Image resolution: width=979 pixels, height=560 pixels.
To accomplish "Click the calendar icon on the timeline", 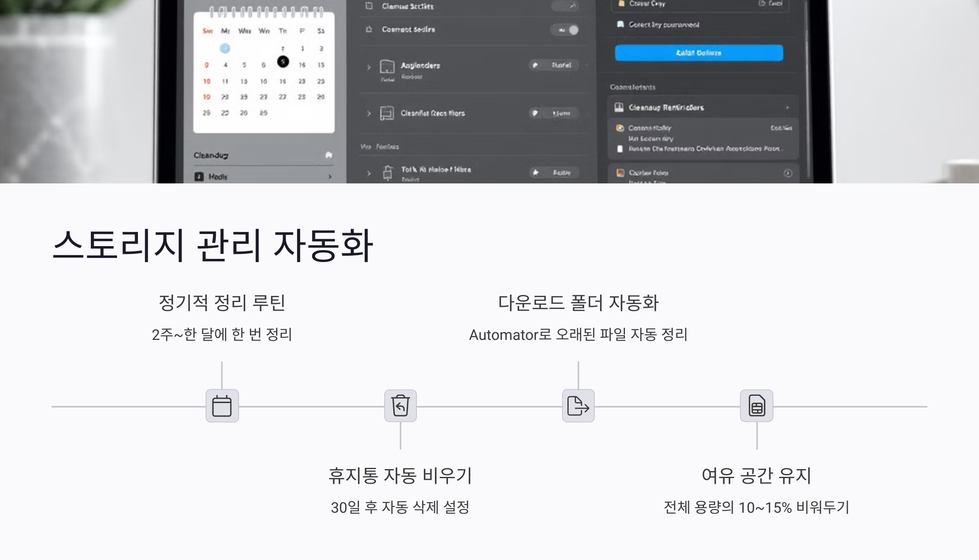I will click(x=222, y=406).
